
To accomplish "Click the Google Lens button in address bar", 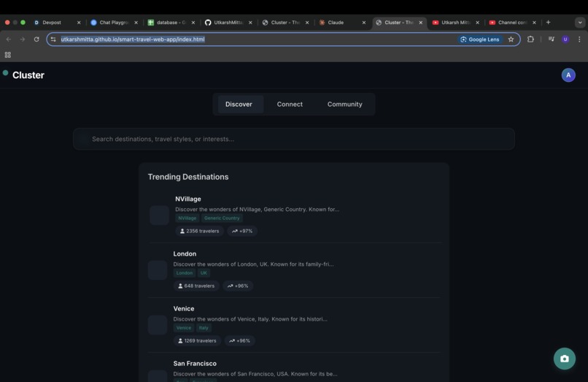I will point(480,39).
